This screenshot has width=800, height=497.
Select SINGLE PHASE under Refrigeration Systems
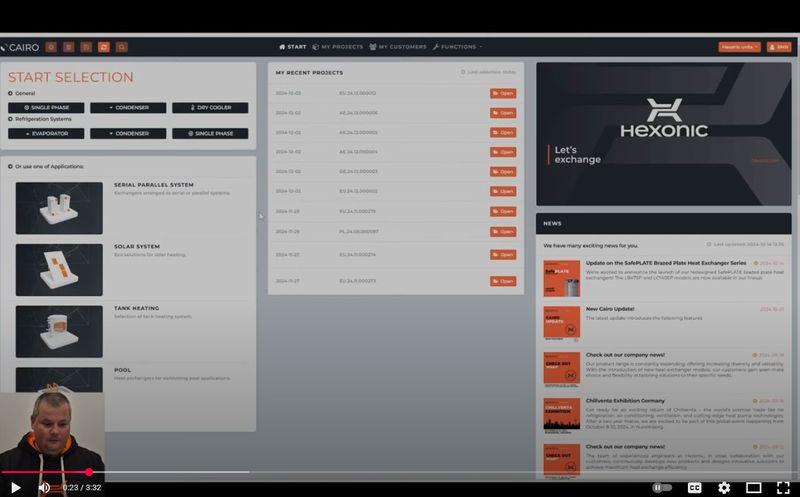210,134
